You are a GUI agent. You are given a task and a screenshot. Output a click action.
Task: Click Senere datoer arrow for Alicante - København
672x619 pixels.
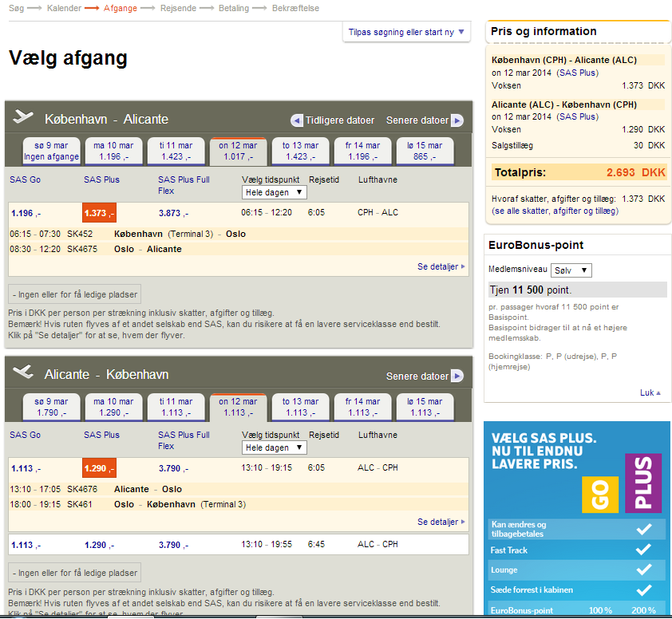[457, 376]
